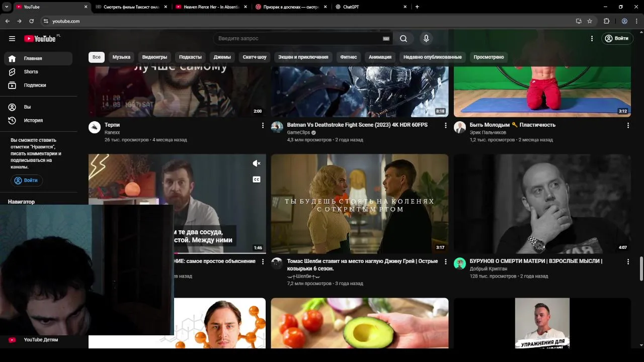
Task: Switch to Призрак в доспехах browser tab
Action: click(291, 7)
